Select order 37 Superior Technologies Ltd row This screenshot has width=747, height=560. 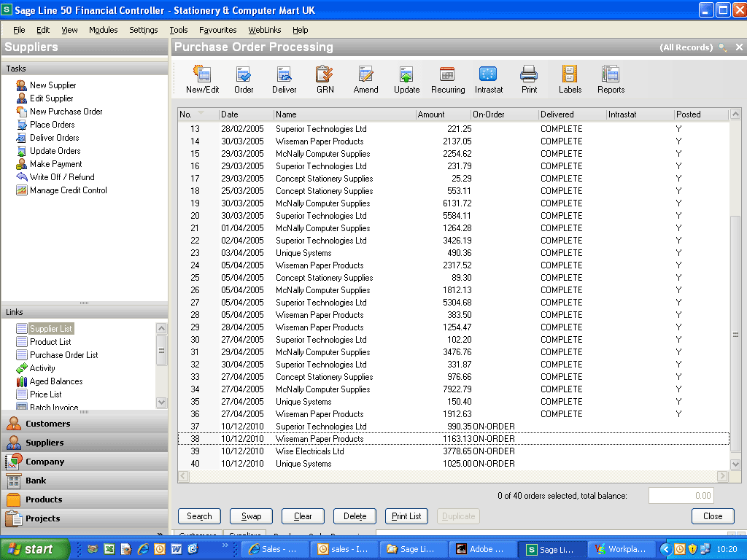(453, 426)
